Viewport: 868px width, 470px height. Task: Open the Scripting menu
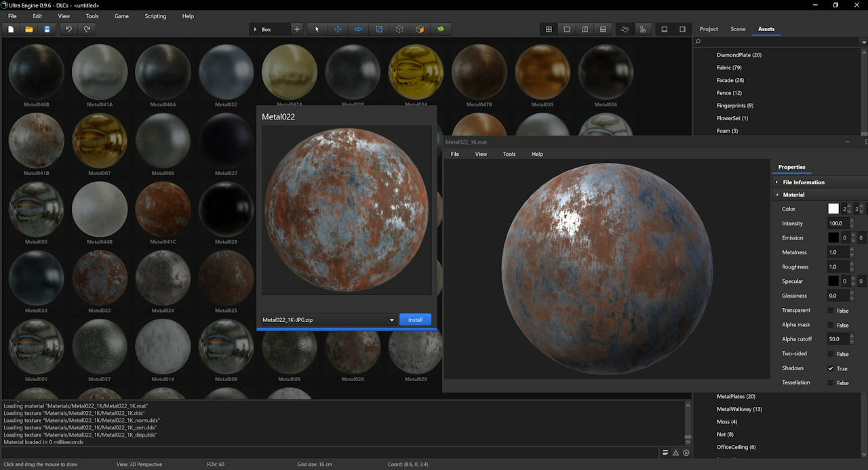pos(155,16)
